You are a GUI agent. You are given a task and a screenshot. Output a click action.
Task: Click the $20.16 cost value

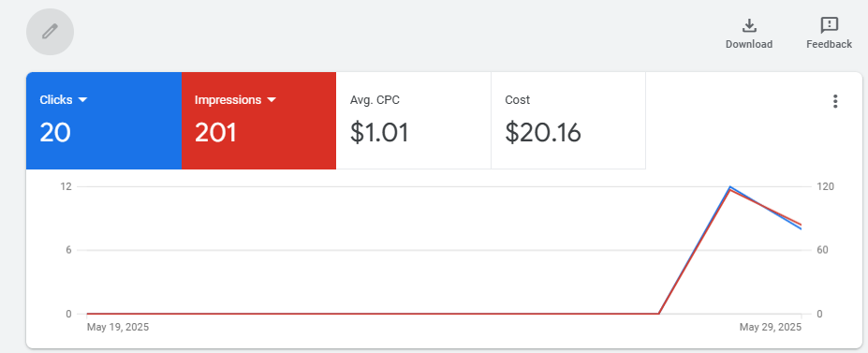[542, 133]
